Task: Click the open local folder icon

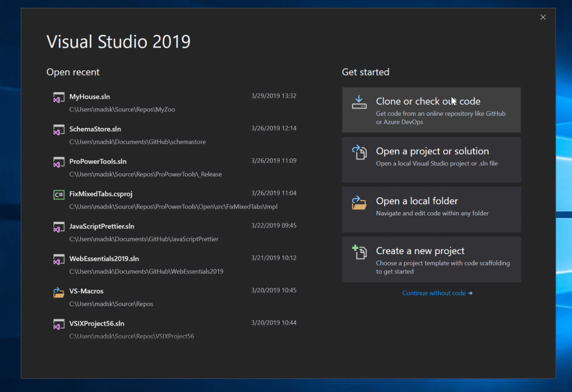Action: [x=359, y=202]
